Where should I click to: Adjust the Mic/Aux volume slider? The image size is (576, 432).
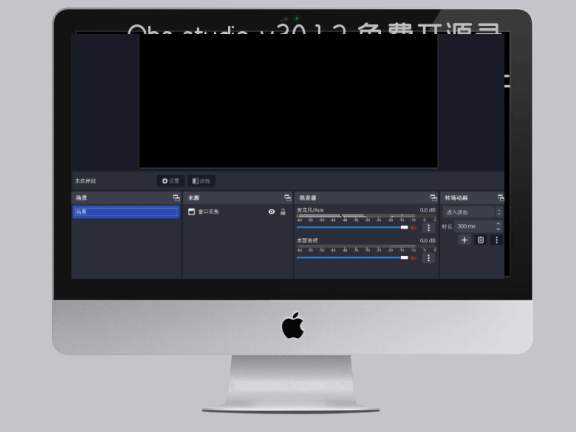pyautogui.click(x=352, y=227)
